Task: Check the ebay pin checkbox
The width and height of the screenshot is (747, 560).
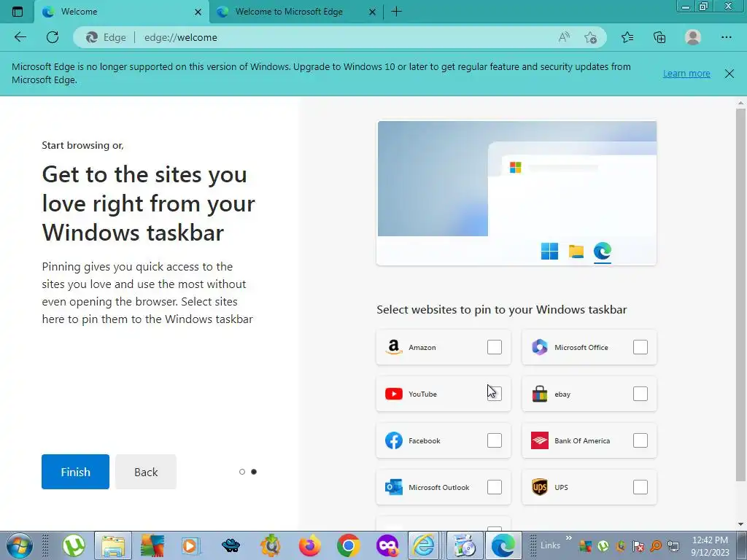Action: (x=640, y=394)
